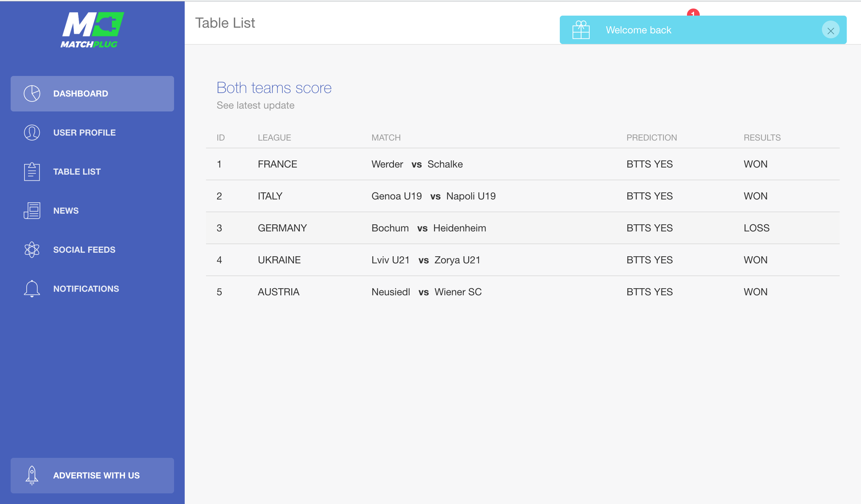Screen dimensions: 861x504
Task: Click the Both teams score heading
Action: pyautogui.click(x=274, y=88)
